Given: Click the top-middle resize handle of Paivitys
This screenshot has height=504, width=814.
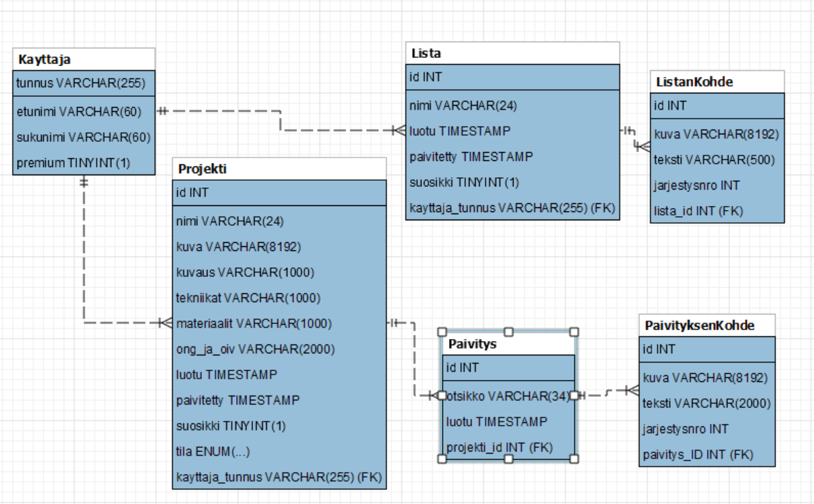Looking at the screenshot, I should tap(508, 331).
